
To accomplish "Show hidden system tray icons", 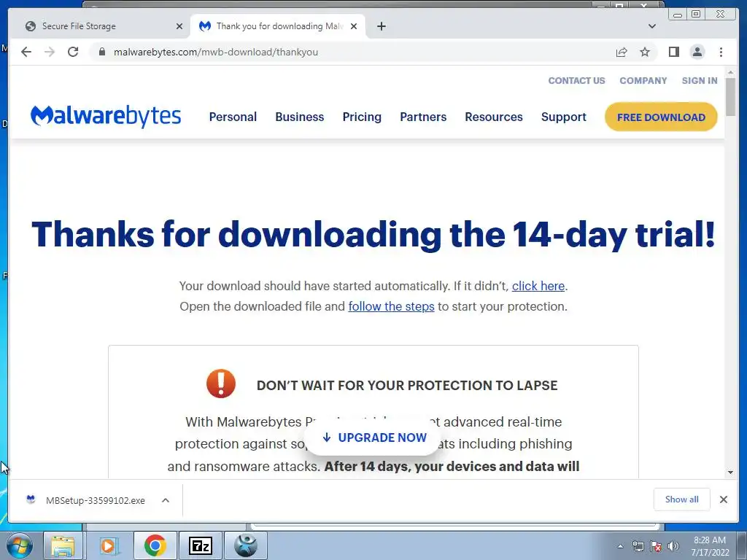I will pyautogui.click(x=620, y=546).
